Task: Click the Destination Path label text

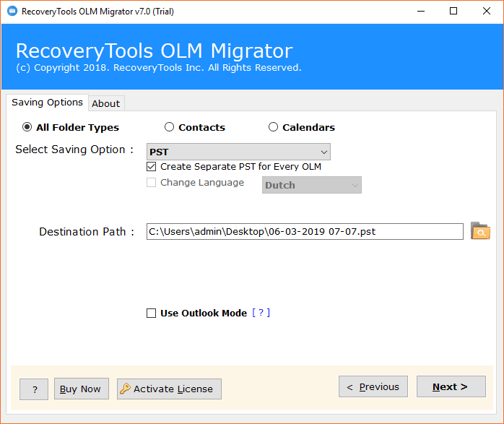Action: [x=87, y=231]
